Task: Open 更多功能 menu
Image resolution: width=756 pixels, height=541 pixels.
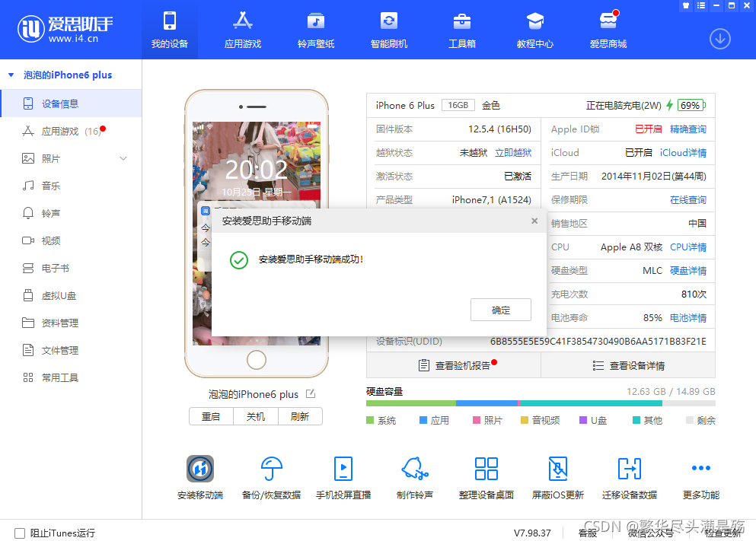Action: pyautogui.click(x=701, y=477)
